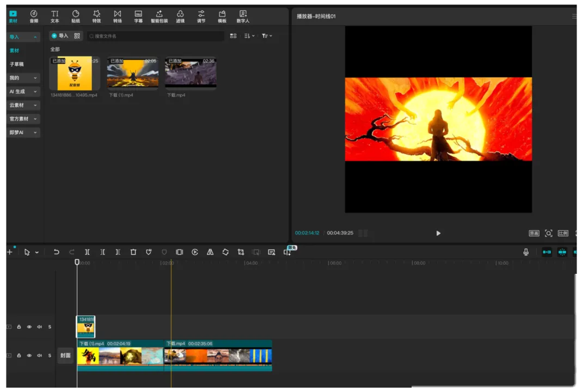
Task: Play the preview in the player
Action: [438, 233]
